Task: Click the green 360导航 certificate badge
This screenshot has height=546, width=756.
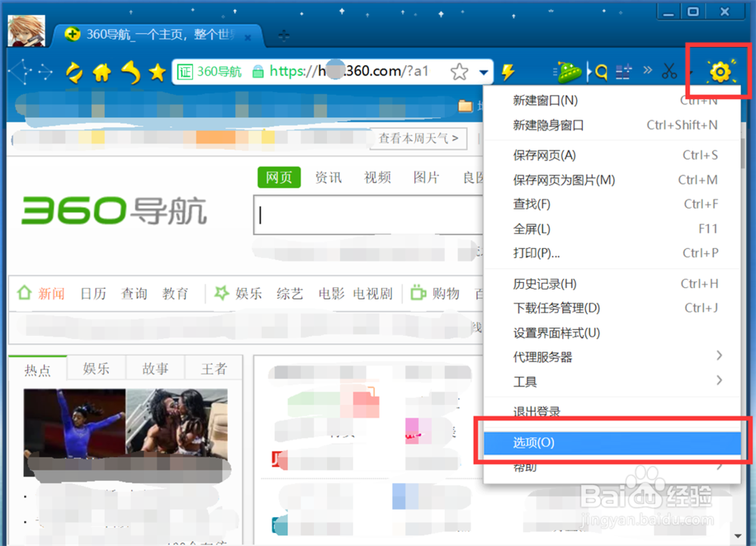Action: [209, 72]
